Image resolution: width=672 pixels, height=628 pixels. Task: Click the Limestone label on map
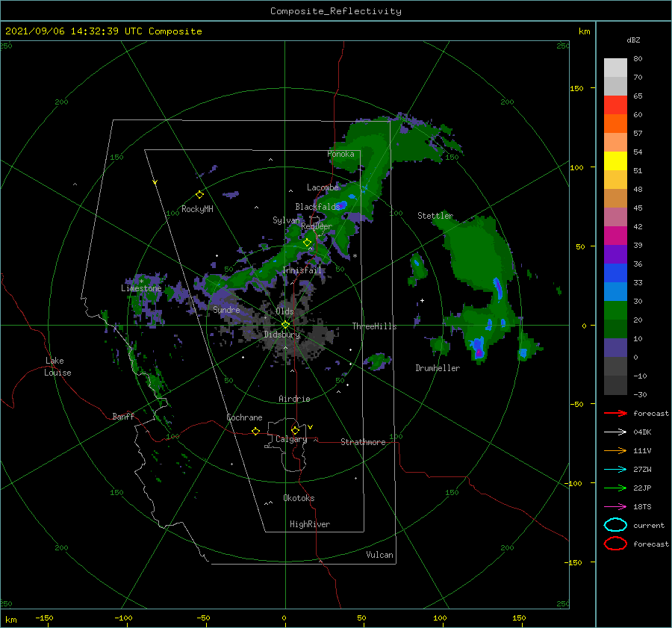tap(141, 288)
